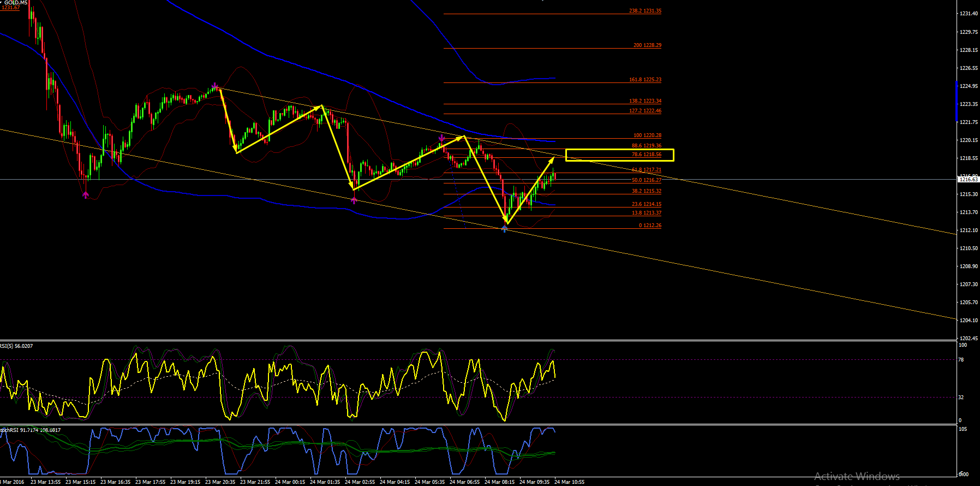Image resolution: width=980 pixels, height=486 pixels.
Task: Select the 0 1212.26 Fibonacci level label
Action: (x=650, y=226)
